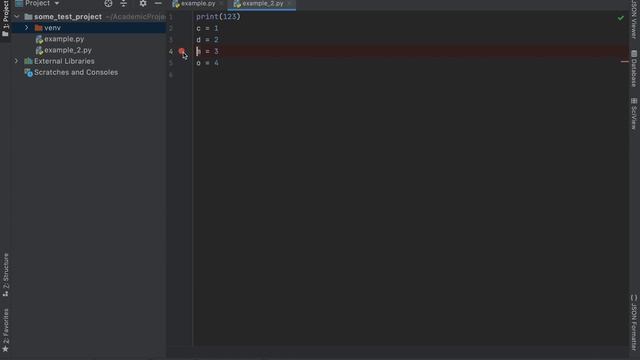Click the Scratches and Consoles icon

click(x=28, y=73)
